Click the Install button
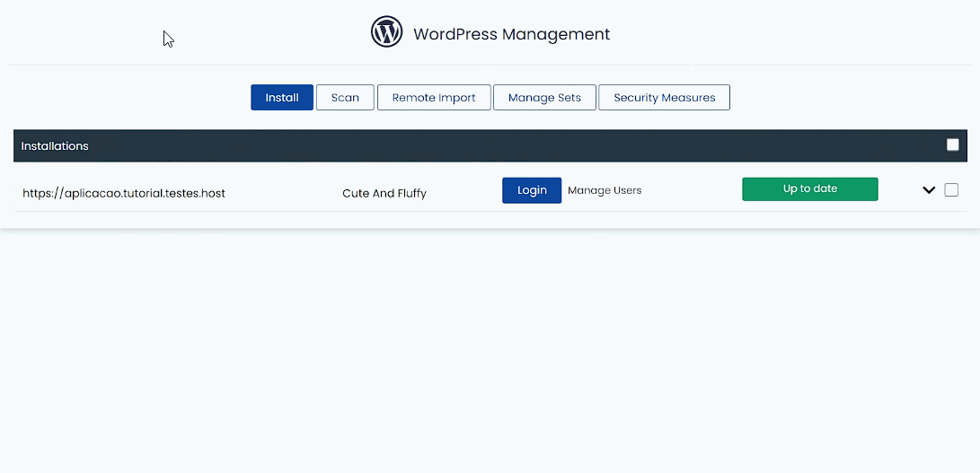This screenshot has height=473, width=980. pyautogui.click(x=282, y=98)
